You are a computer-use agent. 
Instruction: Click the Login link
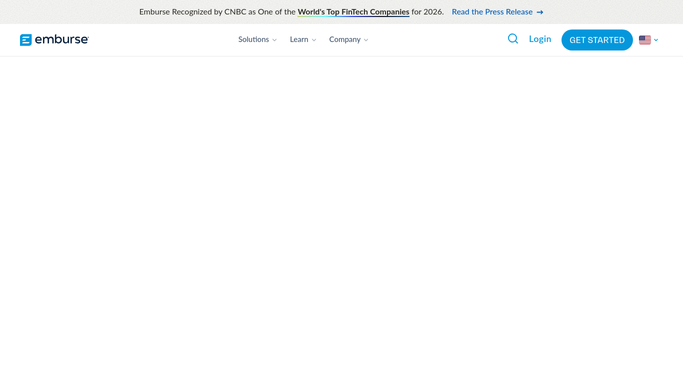(540, 39)
